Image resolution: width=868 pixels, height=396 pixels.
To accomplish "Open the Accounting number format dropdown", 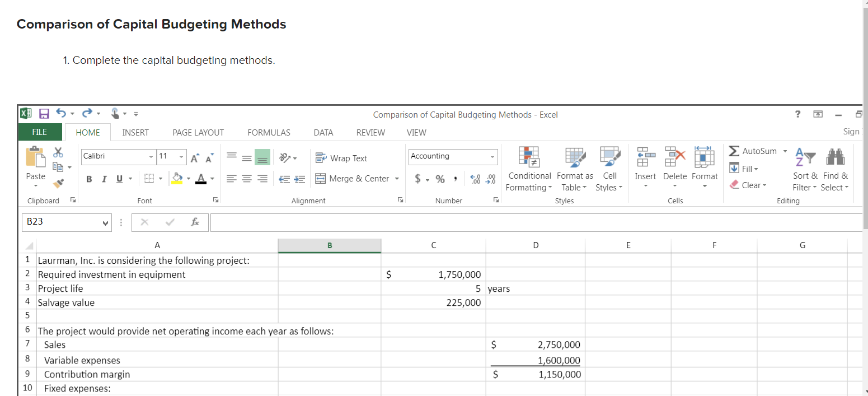I will [x=492, y=156].
